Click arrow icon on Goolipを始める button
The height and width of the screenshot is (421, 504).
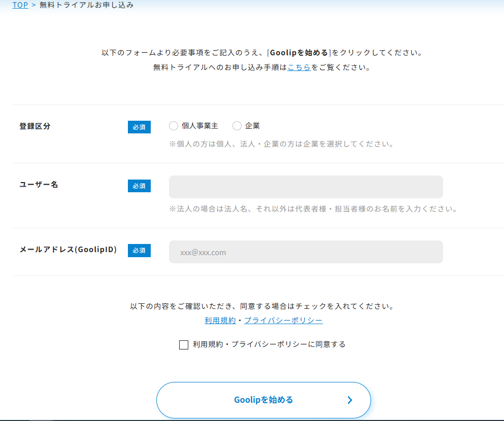point(350,400)
